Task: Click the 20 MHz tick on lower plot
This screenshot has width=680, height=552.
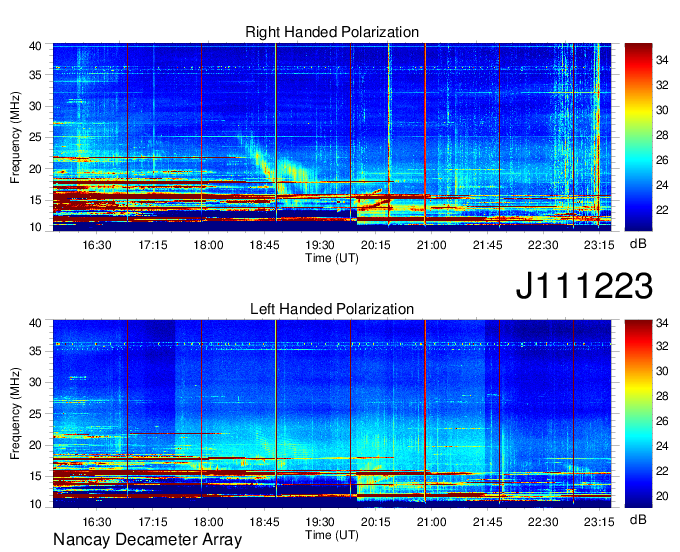Action: [x=35, y=445]
